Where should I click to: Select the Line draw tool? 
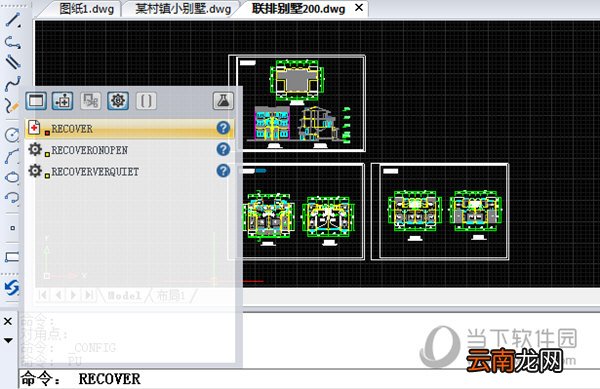pyautogui.click(x=13, y=20)
